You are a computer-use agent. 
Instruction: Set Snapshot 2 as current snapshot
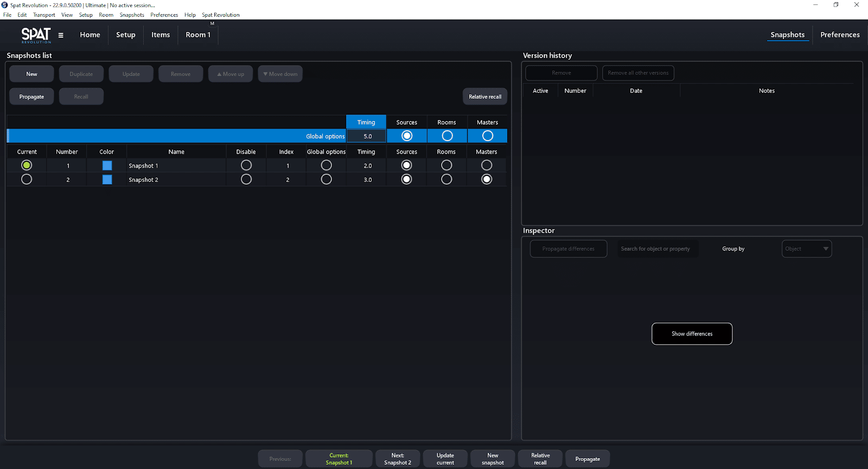(27, 179)
